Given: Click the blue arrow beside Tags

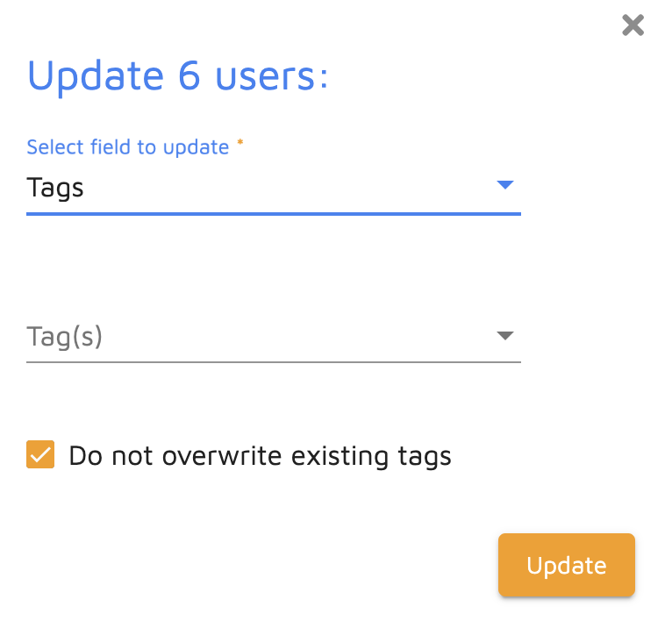Looking at the screenshot, I should (x=504, y=185).
